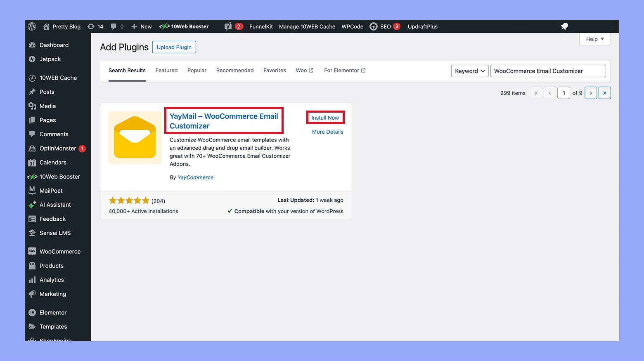Open 10WEB Cache sidebar item
This screenshot has height=361, width=644.
click(58, 78)
